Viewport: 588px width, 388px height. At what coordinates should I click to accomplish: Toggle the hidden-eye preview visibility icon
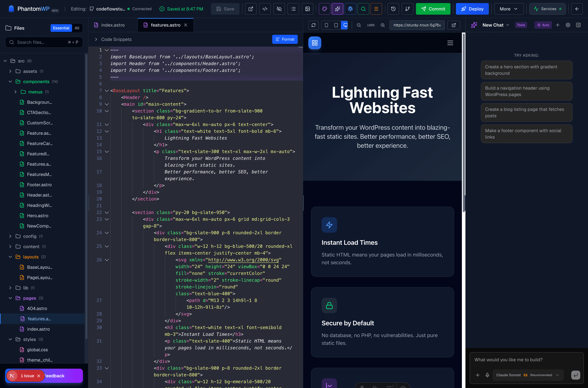click(279, 9)
